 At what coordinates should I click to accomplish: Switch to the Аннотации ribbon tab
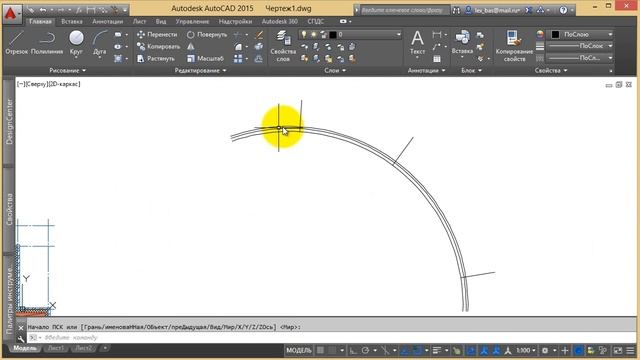pyautogui.click(x=107, y=21)
